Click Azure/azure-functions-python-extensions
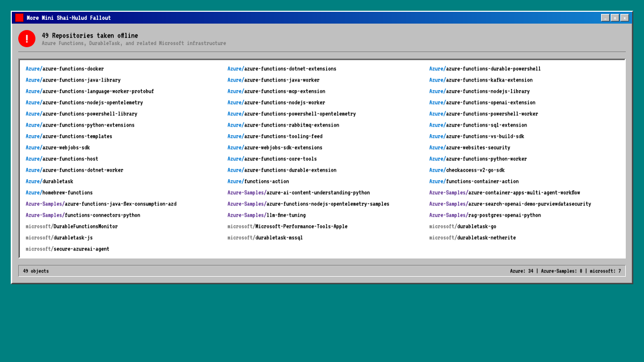The height and width of the screenshot is (362, 644). click(x=80, y=125)
